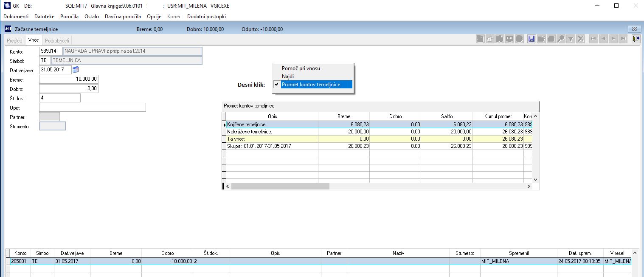Click the exit door icon in toolbar
Image resolution: width=644 pixels, height=277 pixels.
coord(635,39)
